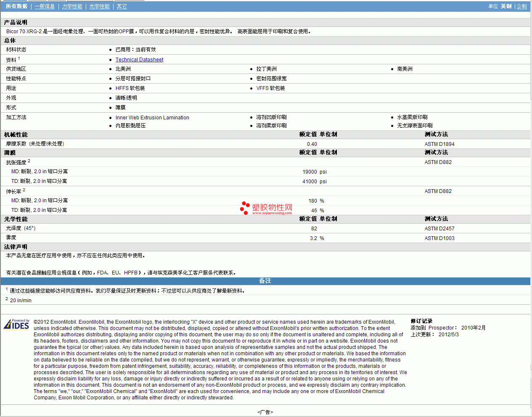532x417 pixels.
Task: Select the 南美洲 region text
Action: pyautogui.click(x=405, y=69)
